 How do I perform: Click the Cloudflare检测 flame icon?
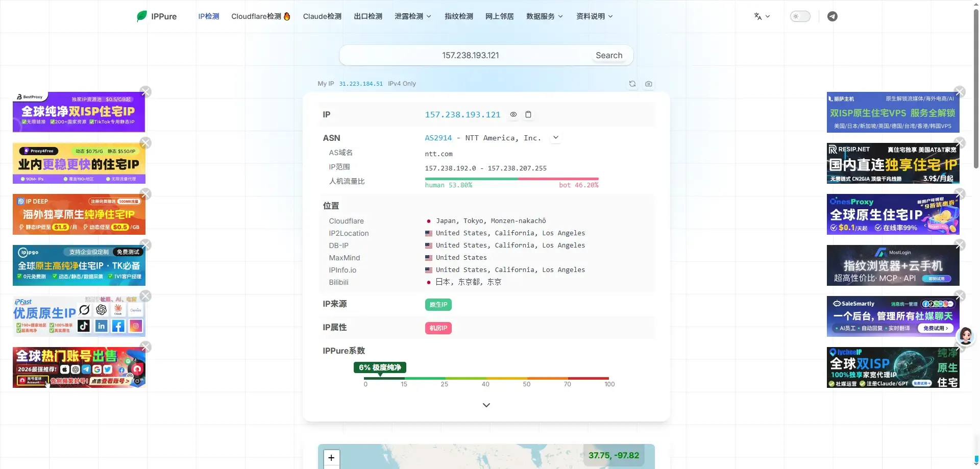pos(287,16)
